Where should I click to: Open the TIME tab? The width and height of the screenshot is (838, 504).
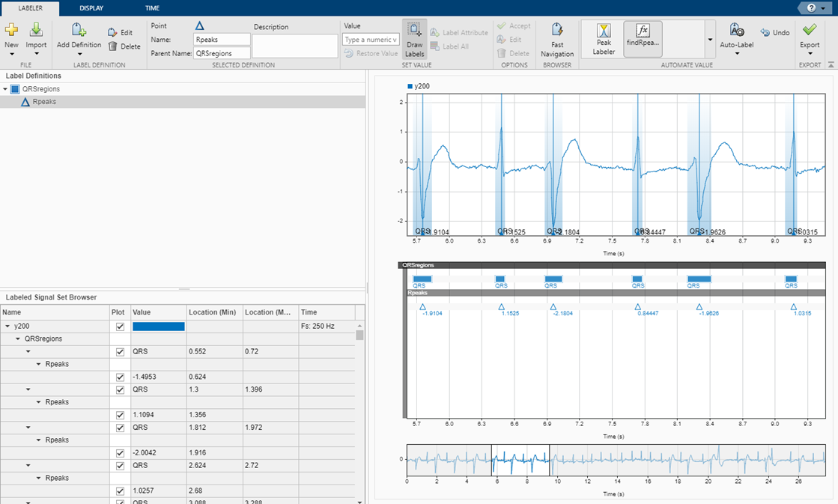point(152,7)
